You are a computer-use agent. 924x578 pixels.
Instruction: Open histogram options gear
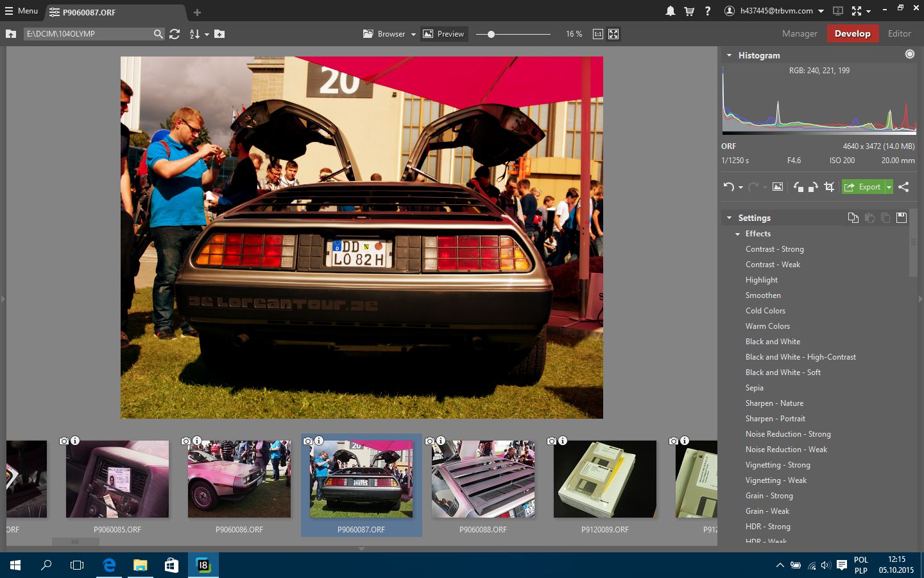click(x=909, y=55)
